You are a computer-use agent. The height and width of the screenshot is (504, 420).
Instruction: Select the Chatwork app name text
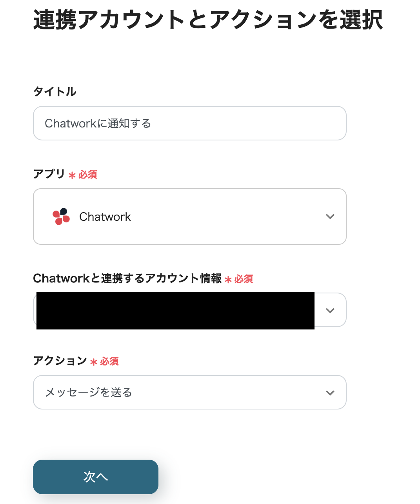tap(105, 217)
